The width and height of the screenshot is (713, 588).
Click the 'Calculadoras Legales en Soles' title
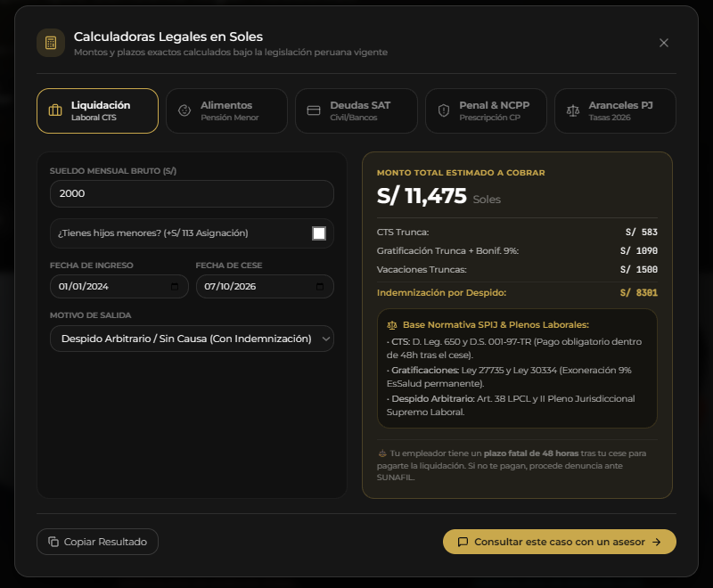tap(168, 37)
